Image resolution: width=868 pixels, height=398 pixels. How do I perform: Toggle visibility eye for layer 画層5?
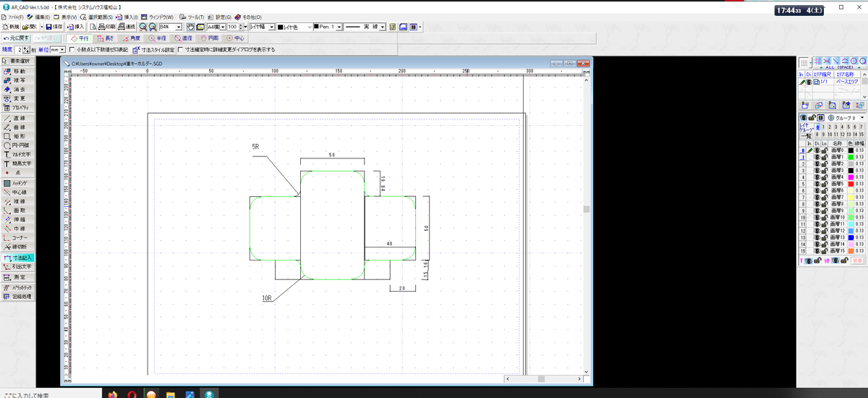pyautogui.click(x=818, y=184)
